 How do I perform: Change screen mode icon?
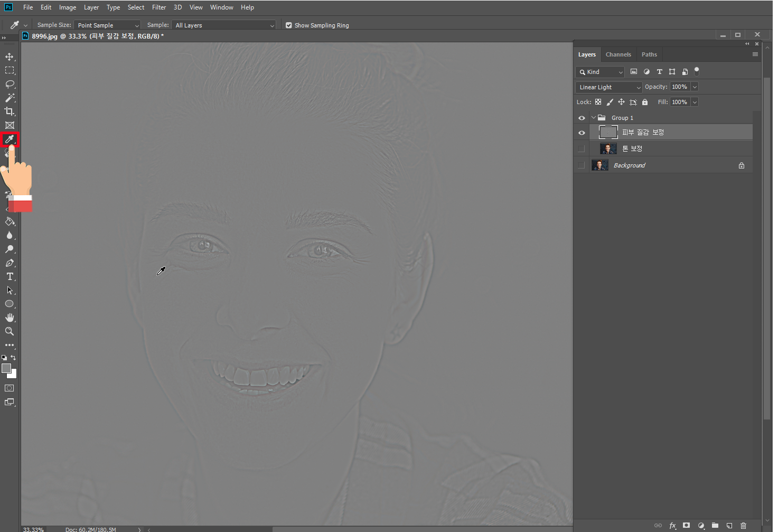(x=10, y=402)
